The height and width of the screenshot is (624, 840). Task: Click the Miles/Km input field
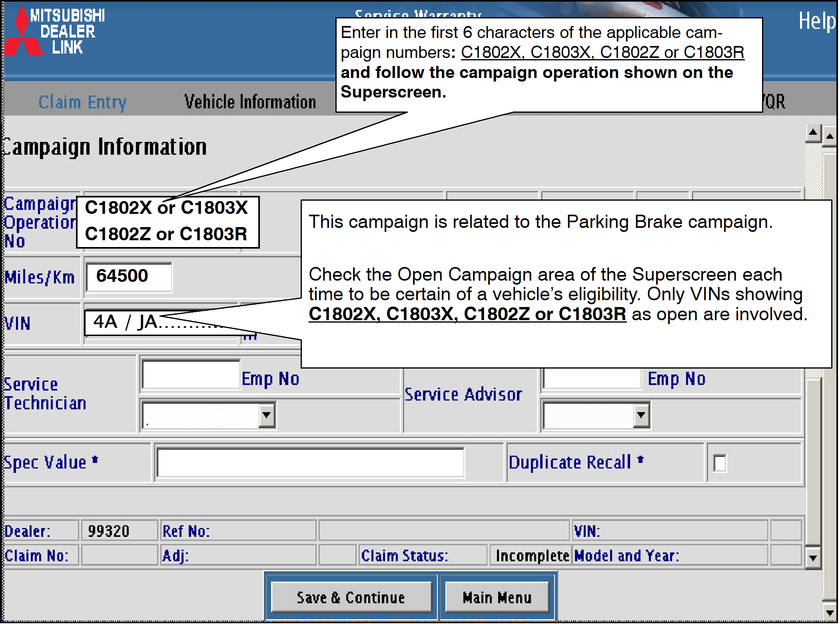tap(129, 277)
